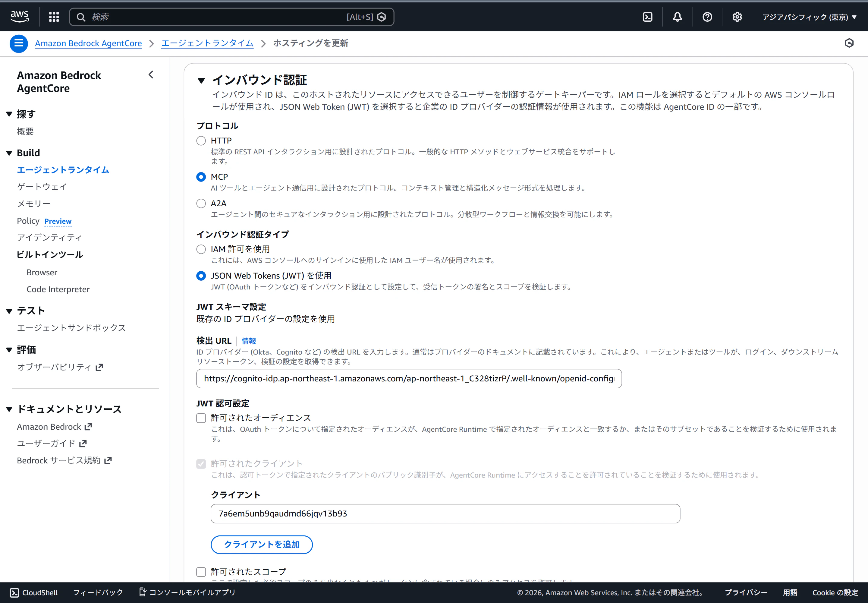Check 許可されたスコープ checkbox
Screen dimensions: 868x603
click(201, 572)
